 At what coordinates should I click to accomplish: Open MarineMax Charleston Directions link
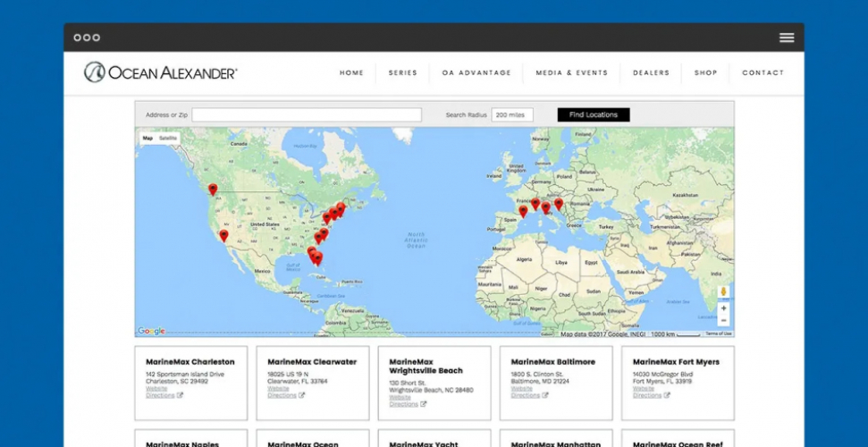coord(160,395)
